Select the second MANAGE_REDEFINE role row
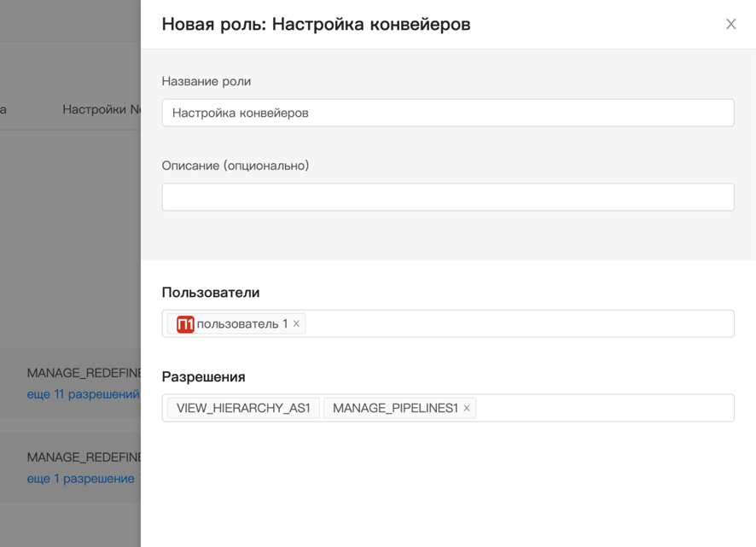Screen dimensions: 756x547 click(83, 457)
